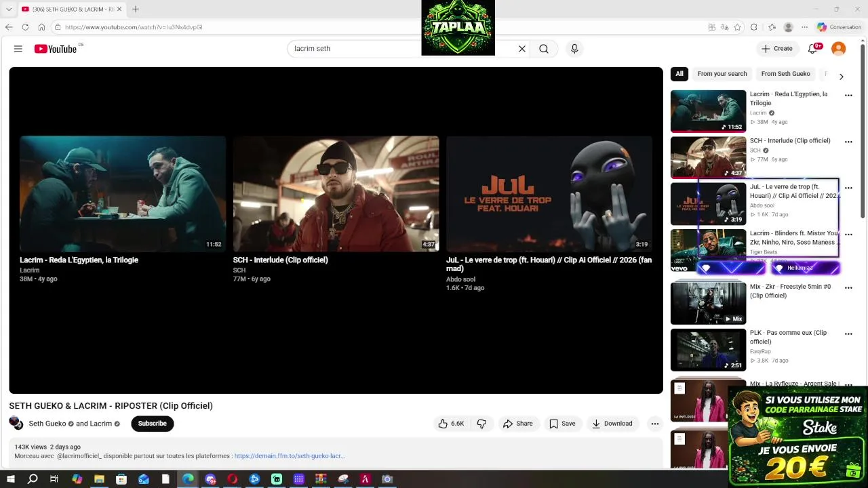Open a new browser tab
The image size is (868, 488).
coord(136,9)
